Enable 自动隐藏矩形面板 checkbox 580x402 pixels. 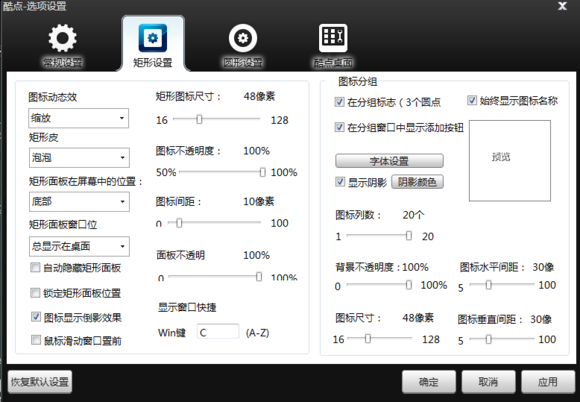point(36,267)
